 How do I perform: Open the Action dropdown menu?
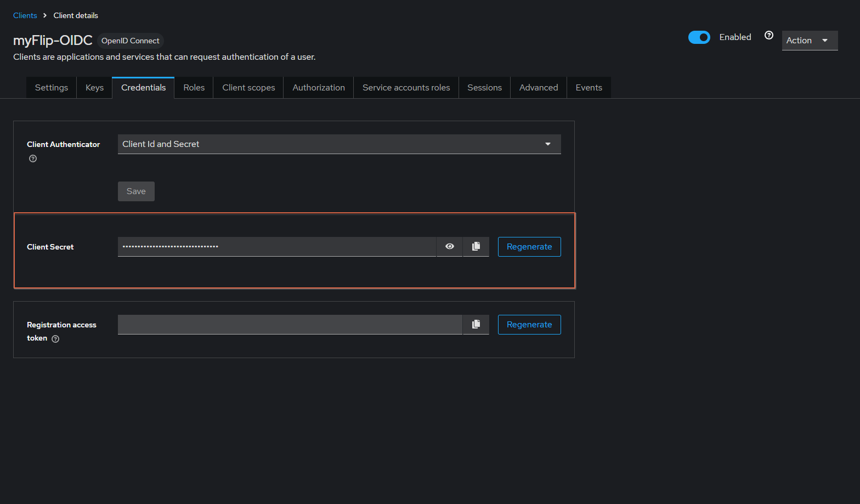(x=810, y=41)
